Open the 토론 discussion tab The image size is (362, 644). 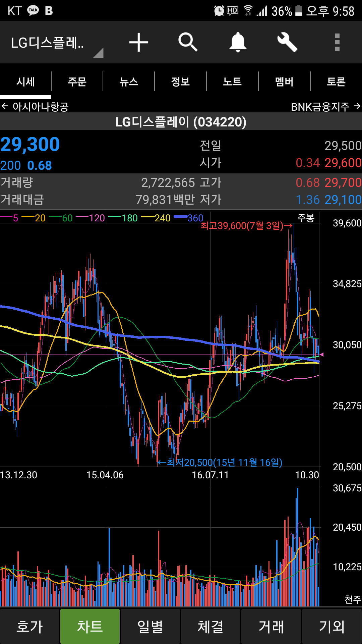pos(336,82)
